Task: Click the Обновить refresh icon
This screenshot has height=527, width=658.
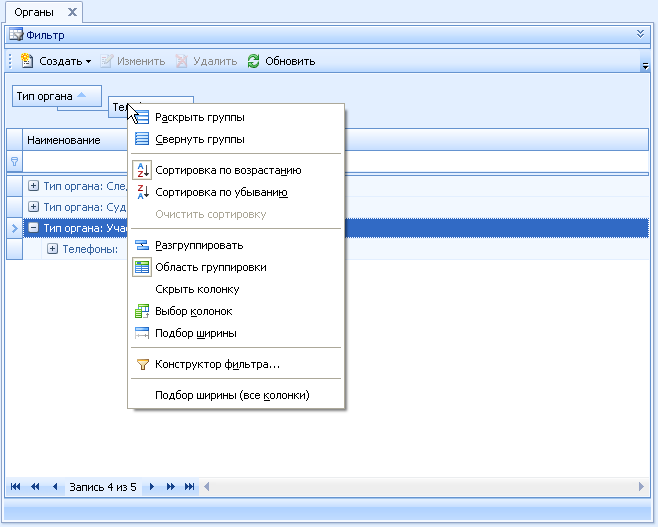Action: tap(253, 61)
